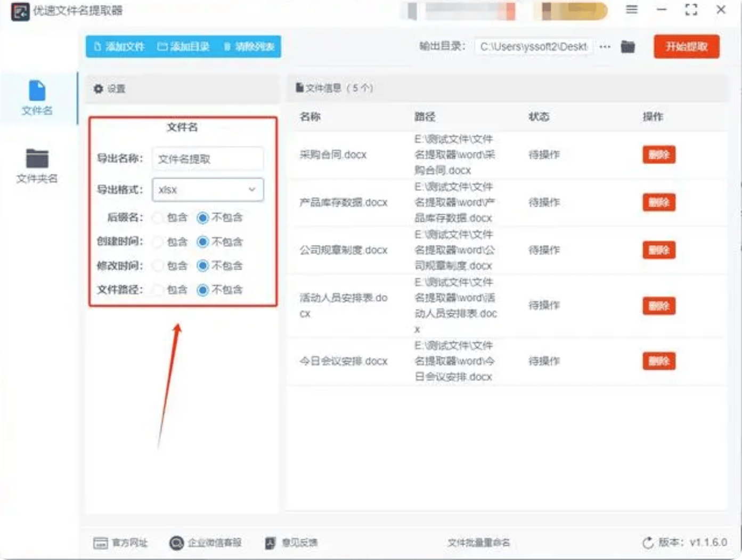742x560 pixels.
Task: Delete the 产品库存数据.docx row
Action: click(x=659, y=202)
